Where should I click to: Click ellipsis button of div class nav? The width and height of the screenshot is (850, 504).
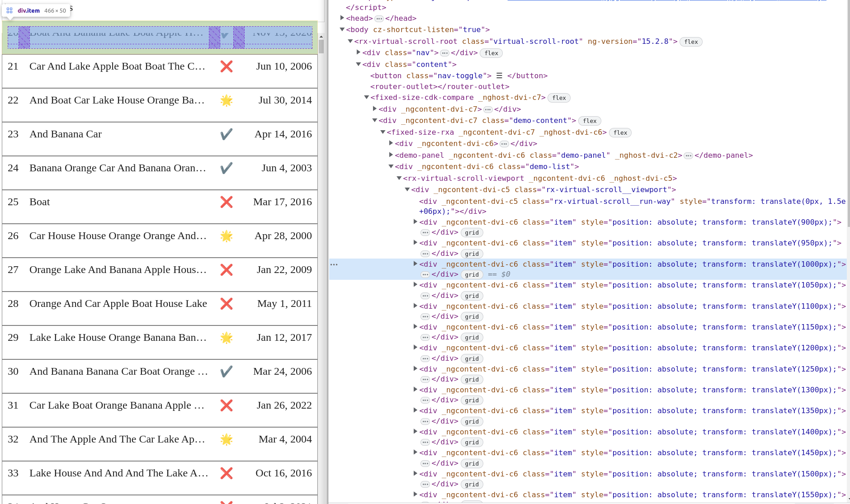[444, 53]
